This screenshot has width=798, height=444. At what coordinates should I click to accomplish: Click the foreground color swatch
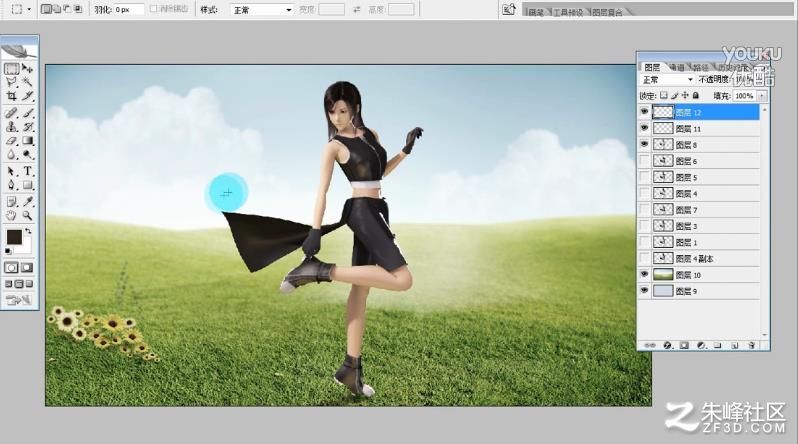pyautogui.click(x=14, y=237)
